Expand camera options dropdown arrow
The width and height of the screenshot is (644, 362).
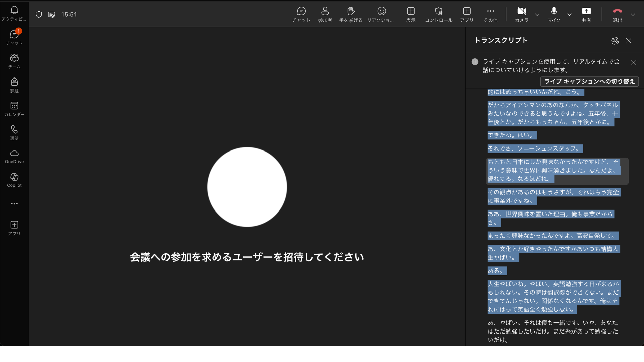537,15
